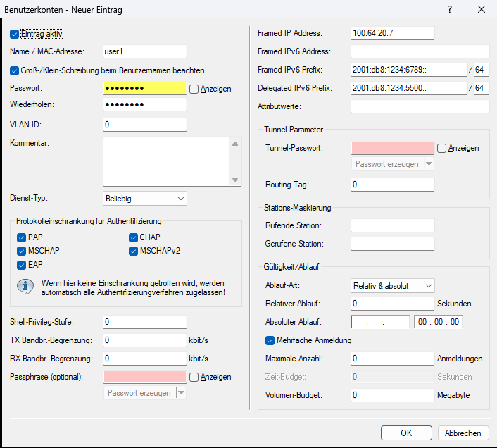Toggle the Eintrag aktiv checkbox
The height and width of the screenshot is (448, 497).
point(15,34)
